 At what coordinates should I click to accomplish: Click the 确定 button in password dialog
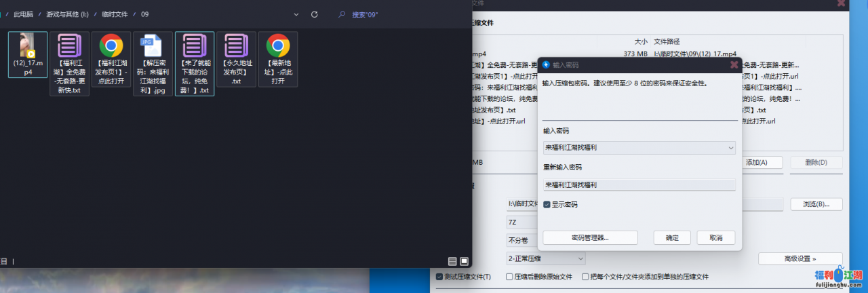(672, 238)
